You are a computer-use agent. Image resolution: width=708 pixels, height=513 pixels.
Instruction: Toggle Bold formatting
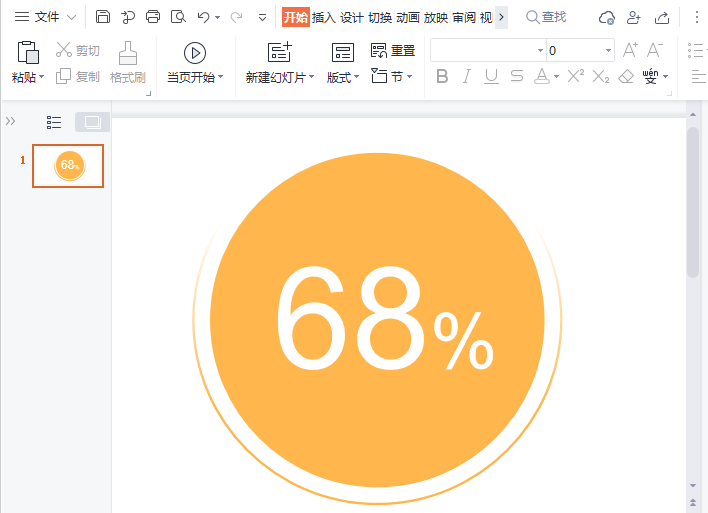[441, 76]
